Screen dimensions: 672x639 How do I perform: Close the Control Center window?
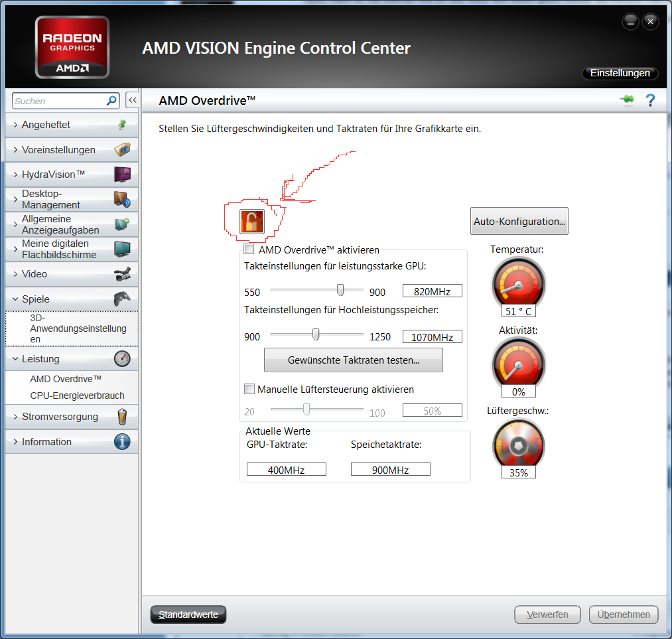point(651,21)
